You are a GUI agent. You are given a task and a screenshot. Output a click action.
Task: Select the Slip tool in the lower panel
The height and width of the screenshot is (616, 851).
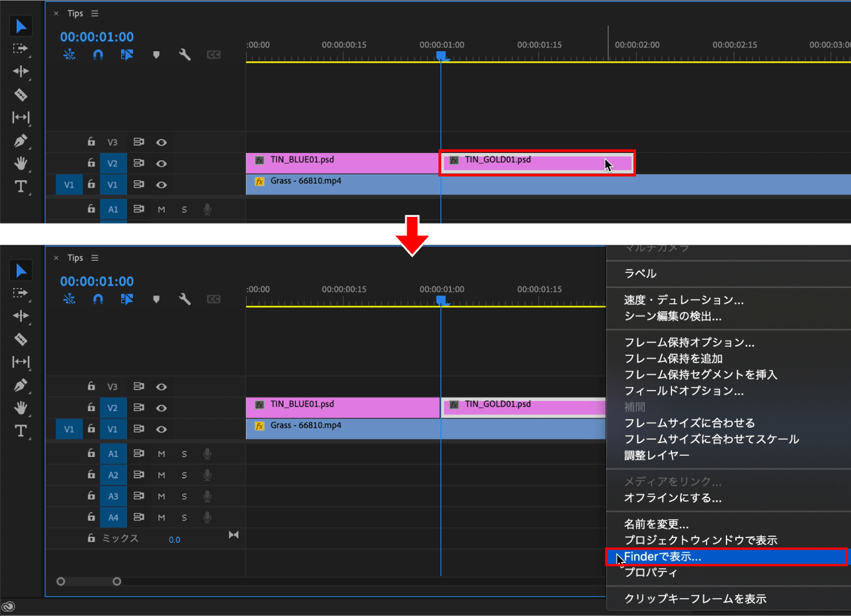[x=21, y=362]
